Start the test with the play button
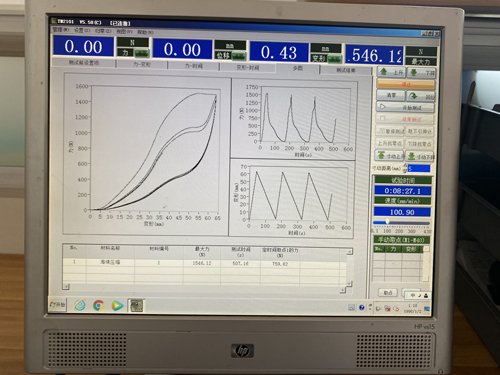 (405, 107)
